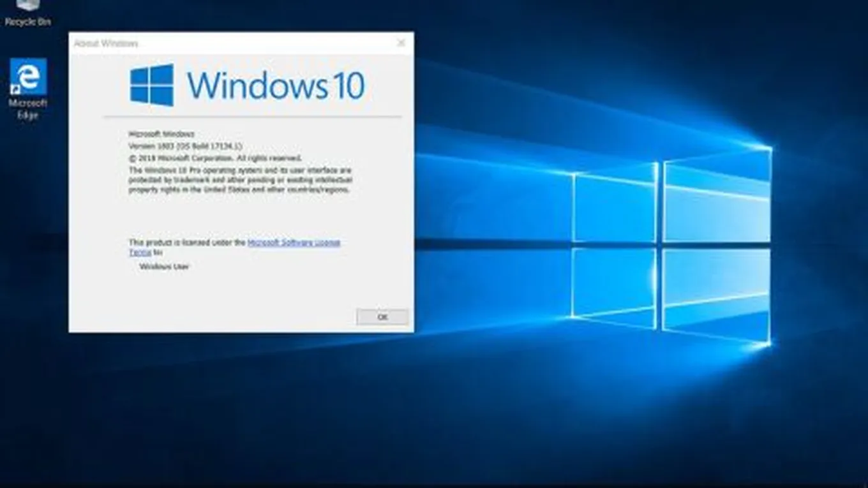Viewport: 868px width, 488px height.
Task: Click the Version 1803 OS Build line
Action: (x=184, y=146)
